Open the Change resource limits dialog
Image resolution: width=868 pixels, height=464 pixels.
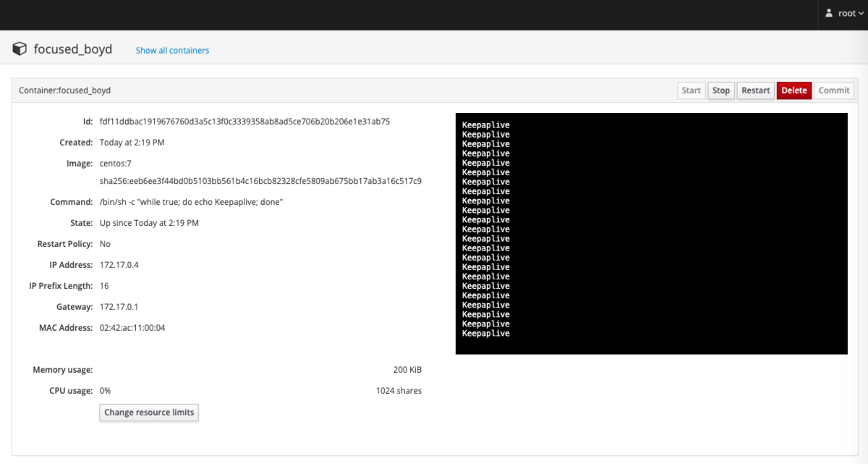pos(149,412)
